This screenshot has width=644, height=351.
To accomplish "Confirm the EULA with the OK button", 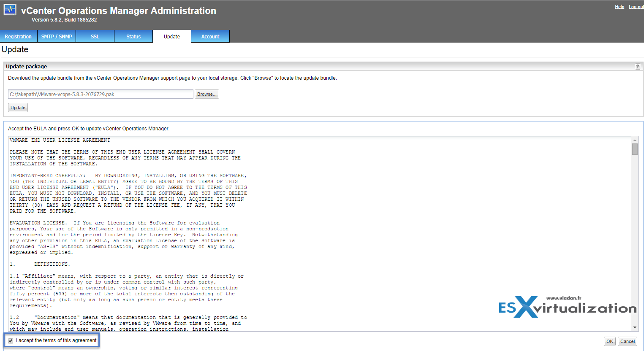I will tap(610, 341).
